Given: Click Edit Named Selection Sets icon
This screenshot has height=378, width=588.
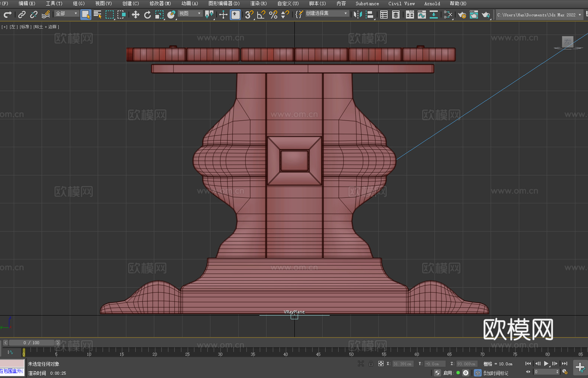Looking at the screenshot, I should 299,14.
